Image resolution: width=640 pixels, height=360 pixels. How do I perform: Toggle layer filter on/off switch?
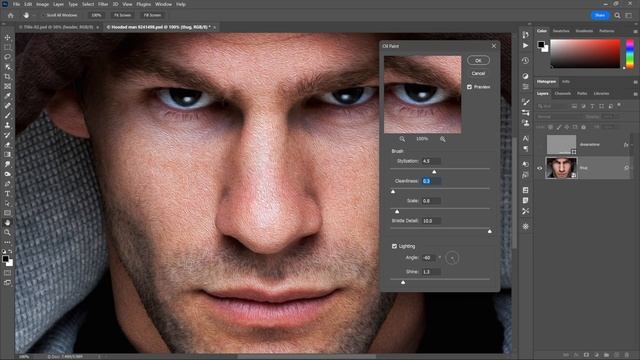pos(619,105)
